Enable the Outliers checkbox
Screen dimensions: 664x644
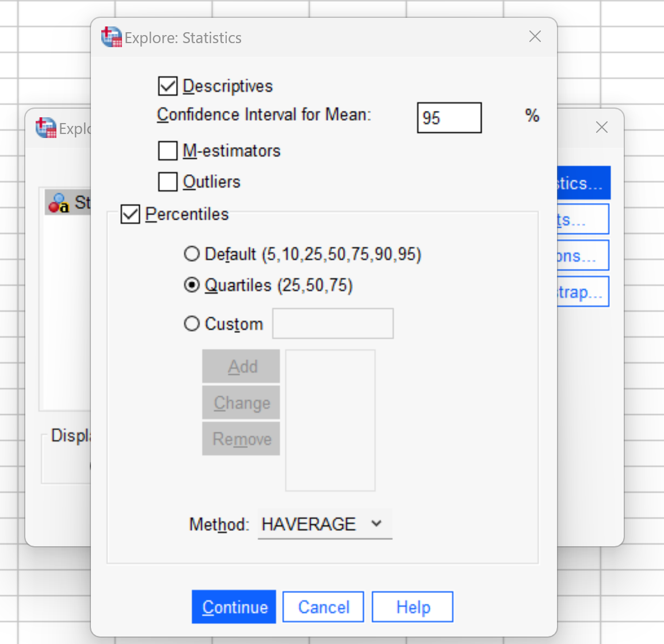(167, 182)
